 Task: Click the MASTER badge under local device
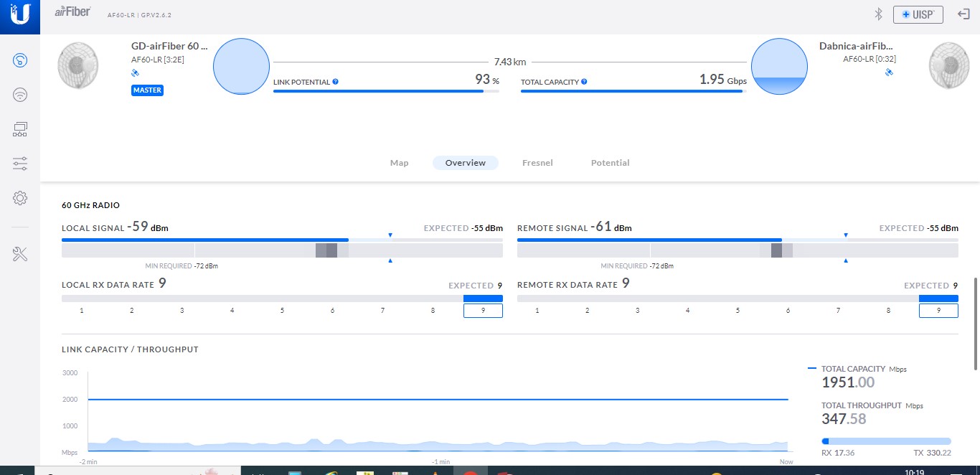tap(147, 90)
